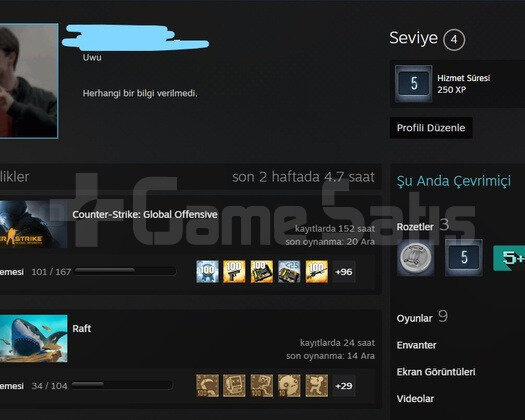Viewport: 525px width, 420px height.
Task: Click the CS:GO 225 achievement icon
Action: (x=289, y=272)
